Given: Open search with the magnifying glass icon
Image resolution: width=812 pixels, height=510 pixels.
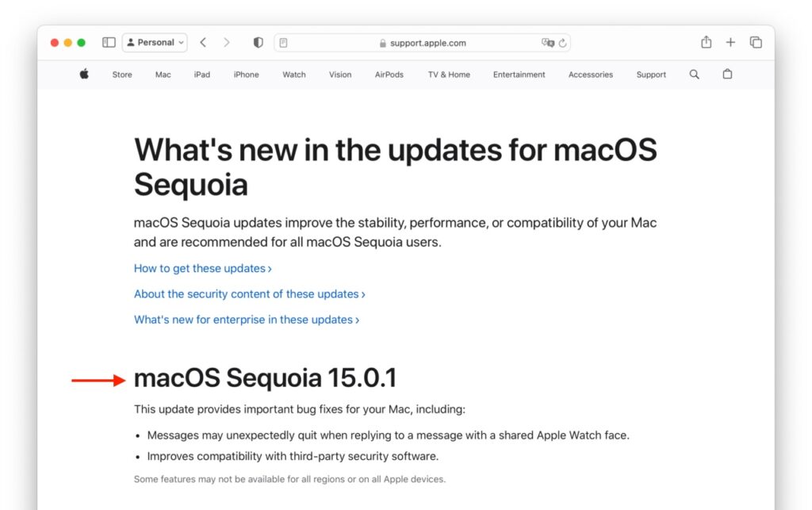Looking at the screenshot, I should [x=694, y=74].
